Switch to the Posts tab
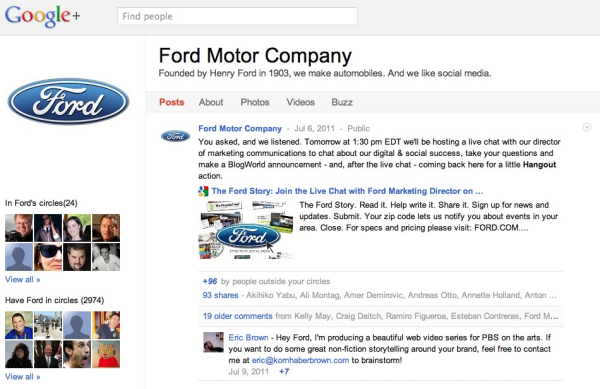600x389 pixels. (171, 102)
